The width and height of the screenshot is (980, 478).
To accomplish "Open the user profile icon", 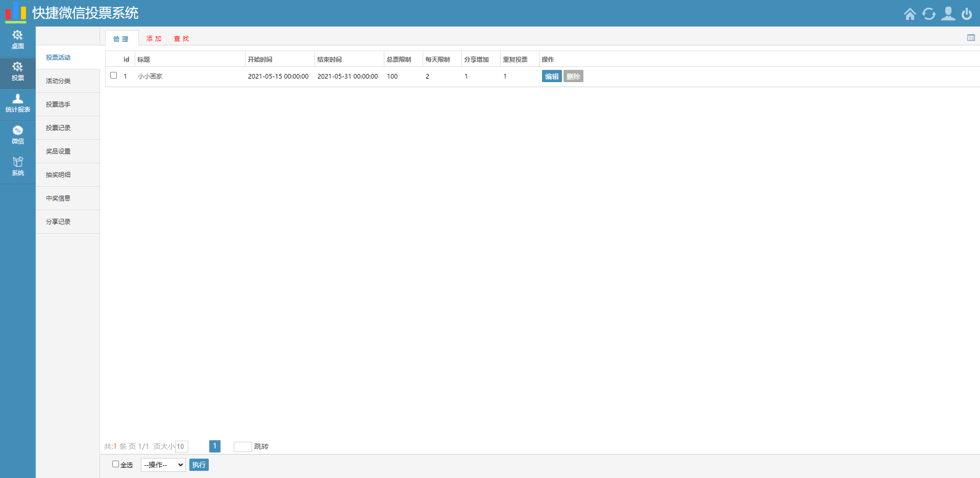I will 948,14.
